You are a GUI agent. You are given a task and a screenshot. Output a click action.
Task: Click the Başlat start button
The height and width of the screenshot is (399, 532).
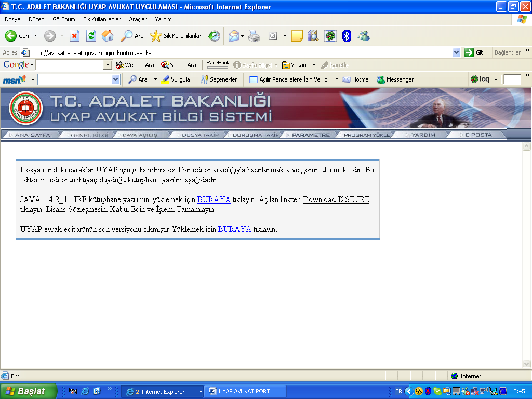click(x=28, y=391)
